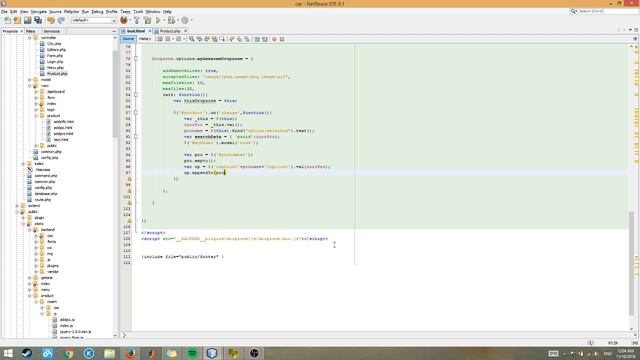The height and width of the screenshot is (360, 640).
Task: Open Google Chrome from the taskbar
Action: (x=69, y=353)
